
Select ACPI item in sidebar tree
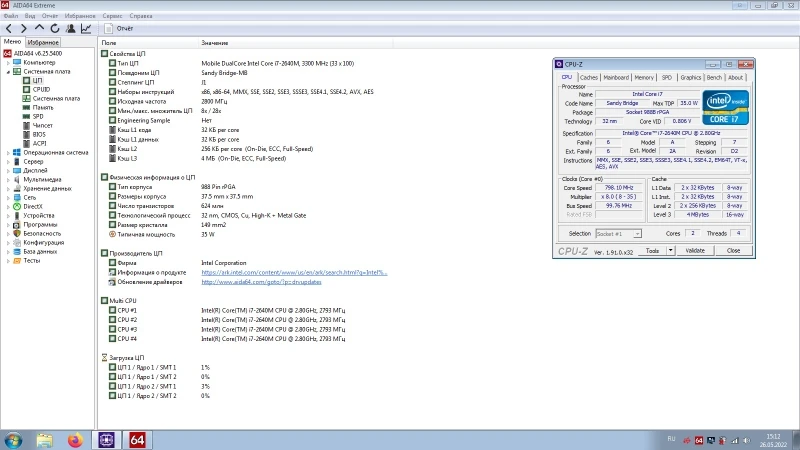[39, 144]
